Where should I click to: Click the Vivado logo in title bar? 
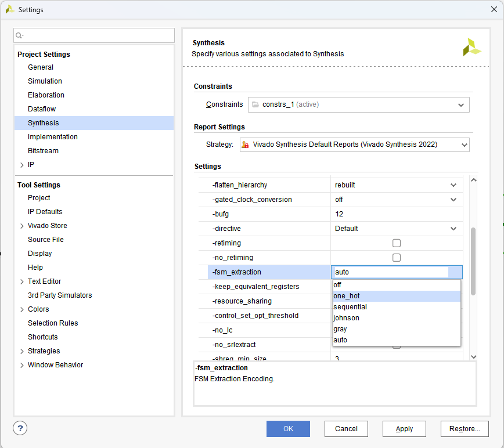[x=10, y=9]
